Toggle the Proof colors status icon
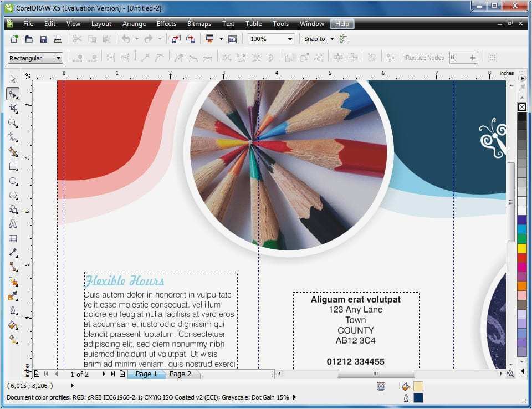 381,386
